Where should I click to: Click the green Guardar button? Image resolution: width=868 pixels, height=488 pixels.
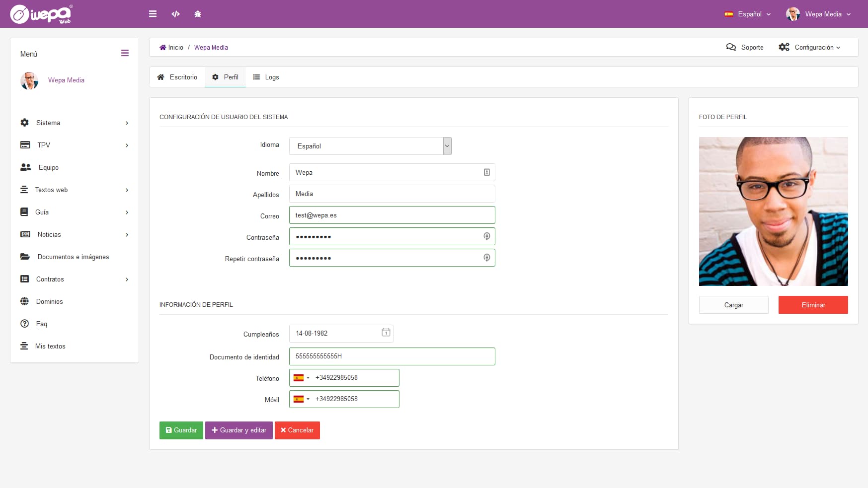coord(181,430)
